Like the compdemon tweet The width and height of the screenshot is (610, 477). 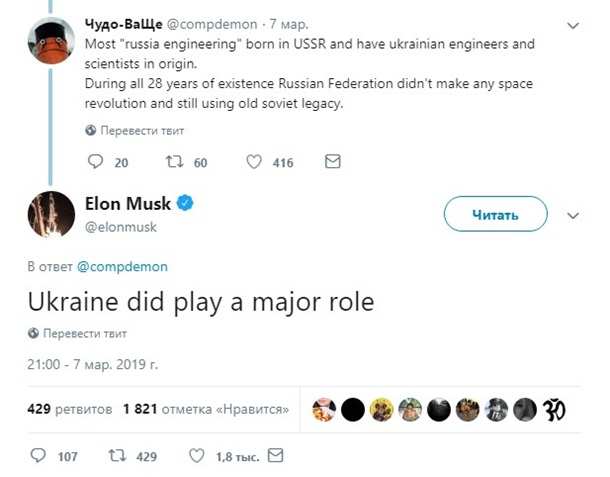click(254, 162)
